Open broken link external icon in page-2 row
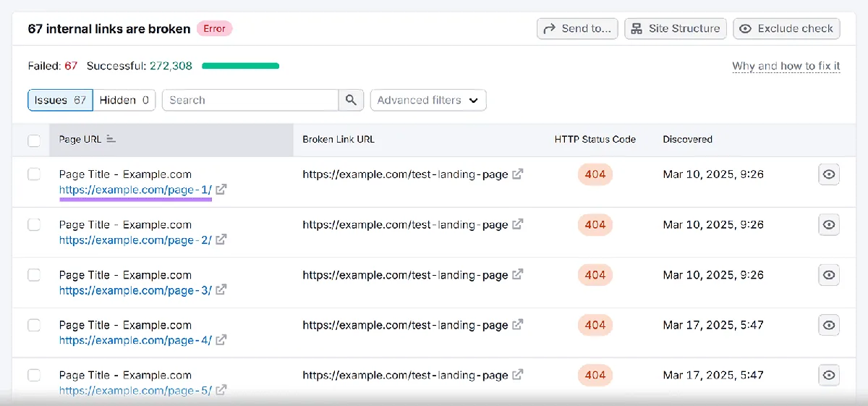Viewport: 868px width, 406px height. tap(518, 224)
